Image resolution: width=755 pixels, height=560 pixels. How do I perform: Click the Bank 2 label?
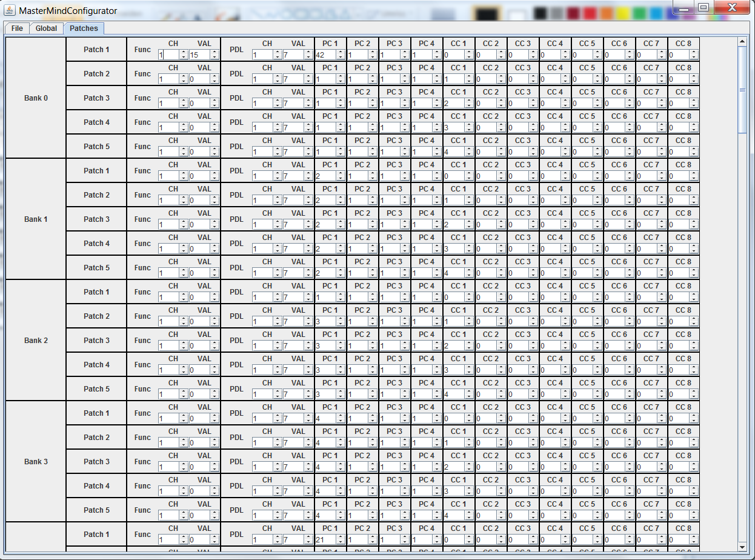pos(36,341)
